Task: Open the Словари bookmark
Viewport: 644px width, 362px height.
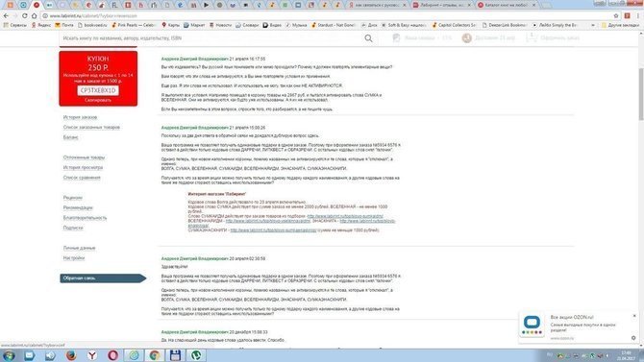Action: tap(247, 25)
